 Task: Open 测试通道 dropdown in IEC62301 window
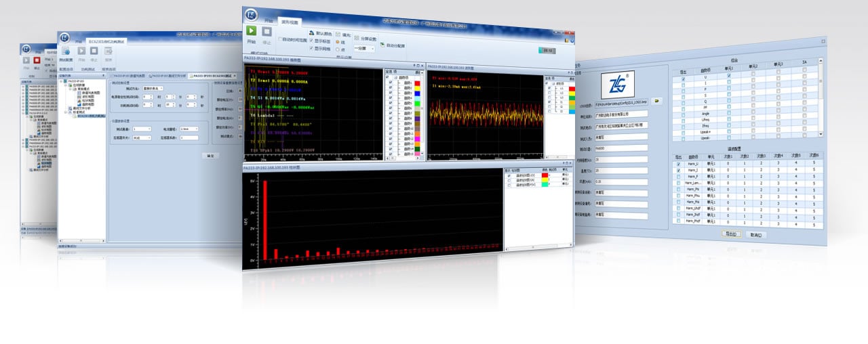141,129
